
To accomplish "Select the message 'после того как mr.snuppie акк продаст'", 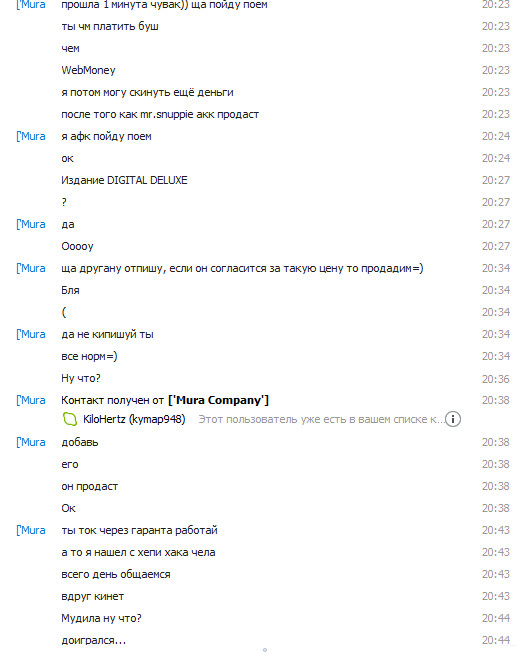I will 160,115.
